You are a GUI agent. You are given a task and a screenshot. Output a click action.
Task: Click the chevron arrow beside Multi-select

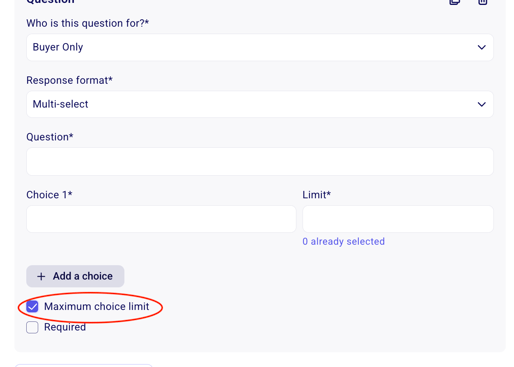(481, 104)
